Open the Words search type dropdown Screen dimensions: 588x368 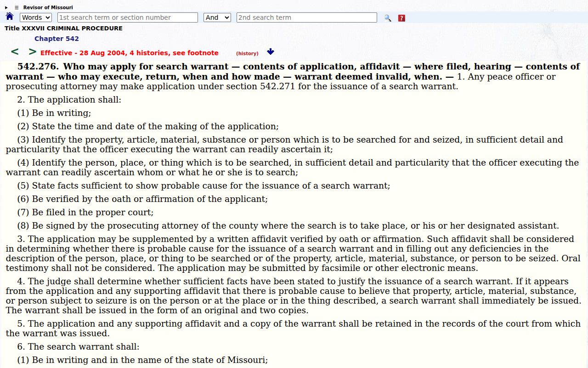[36, 17]
